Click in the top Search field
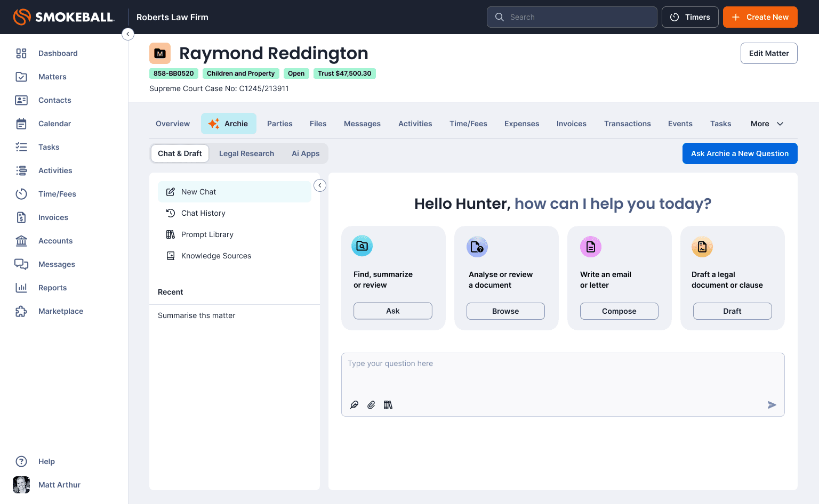 [x=572, y=17]
